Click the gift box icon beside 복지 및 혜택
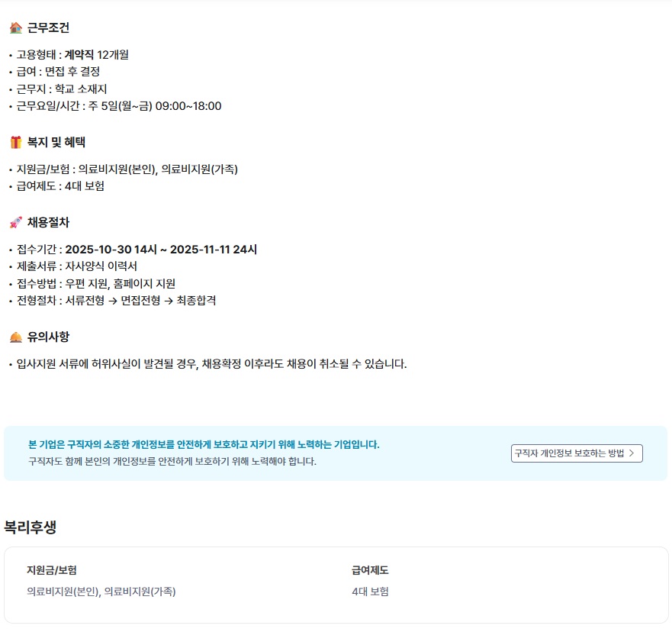The width and height of the screenshot is (672, 632). (x=16, y=142)
